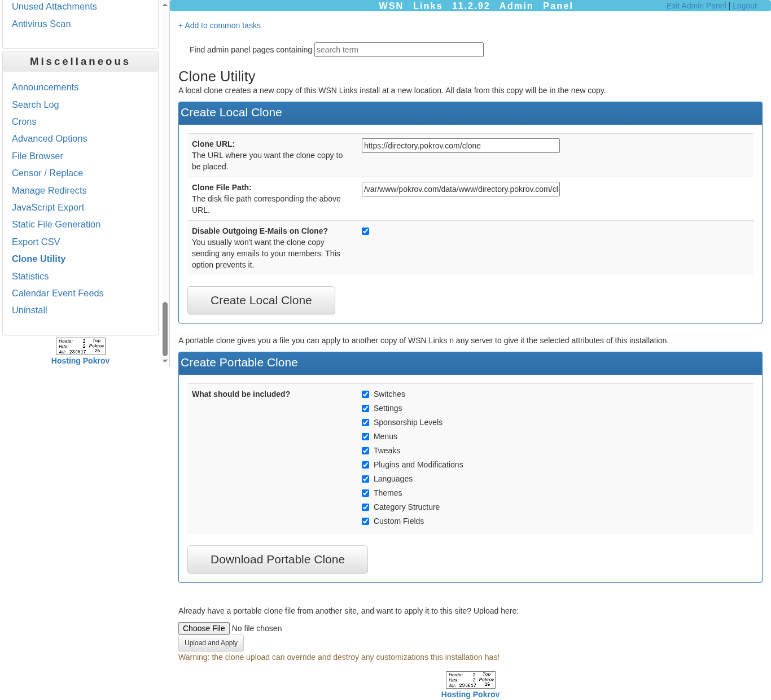This screenshot has height=700, width=771.
Task: Uncheck the Category Structure option
Action: (x=366, y=508)
